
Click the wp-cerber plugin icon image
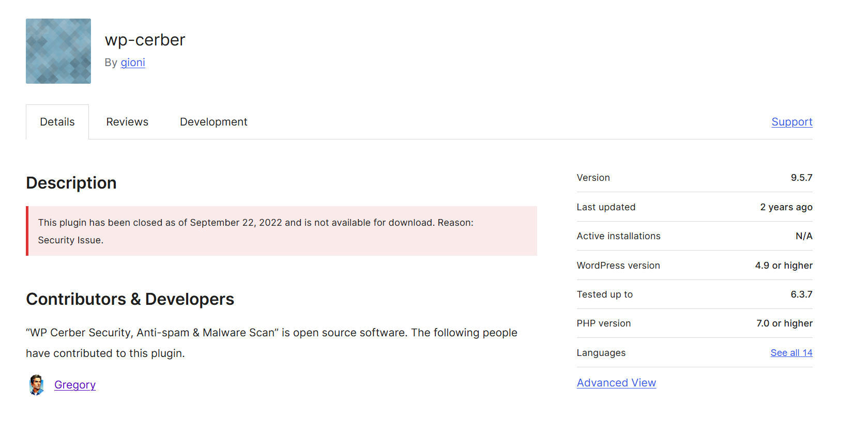(58, 51)
